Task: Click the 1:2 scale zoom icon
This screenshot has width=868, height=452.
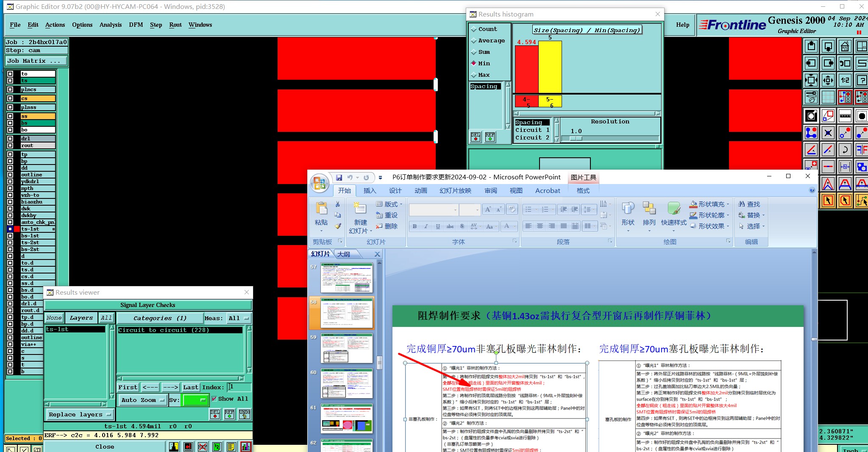Action: tap(845, 80)
